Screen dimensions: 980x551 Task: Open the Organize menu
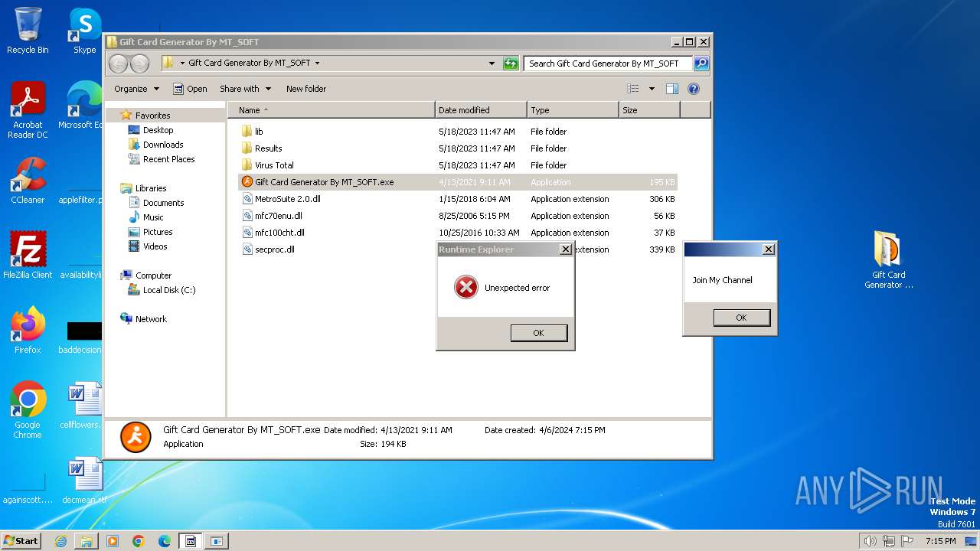(x=136, y=89)
